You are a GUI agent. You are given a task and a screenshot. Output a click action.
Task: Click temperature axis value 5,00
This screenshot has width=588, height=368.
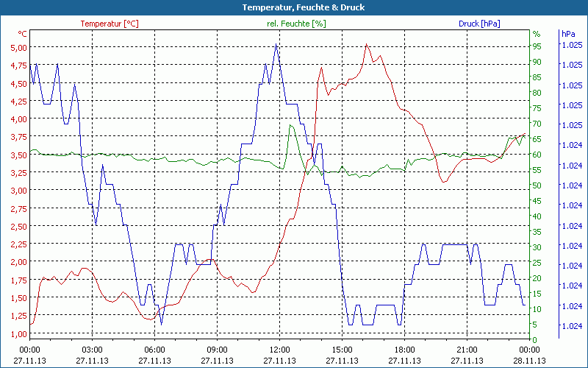click(19, 48)
